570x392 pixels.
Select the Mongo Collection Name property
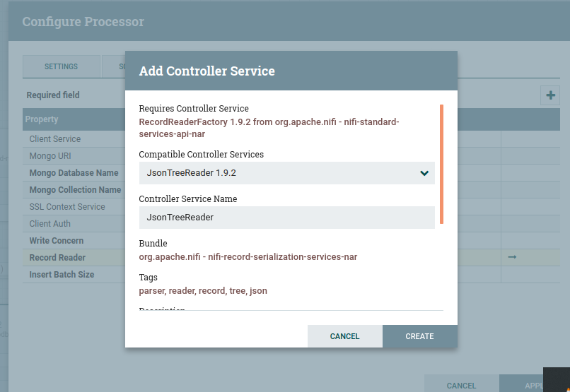pos(75,190)
